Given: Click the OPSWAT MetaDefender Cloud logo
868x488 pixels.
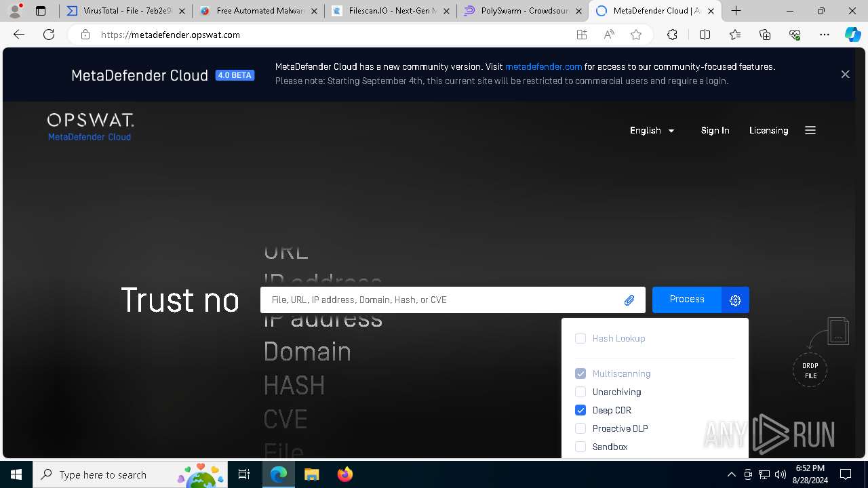Looking at the screenshot, I should click(x=90, y=127).
